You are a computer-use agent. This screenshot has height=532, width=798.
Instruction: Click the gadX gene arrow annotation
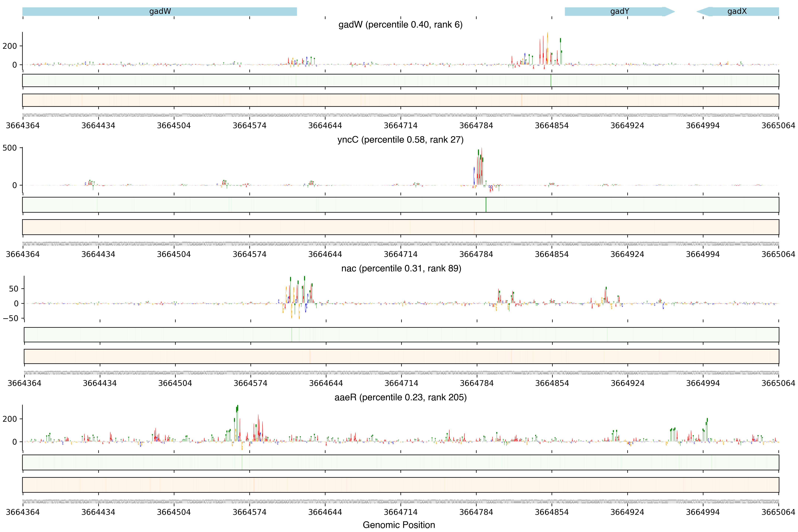coord(737,11)
